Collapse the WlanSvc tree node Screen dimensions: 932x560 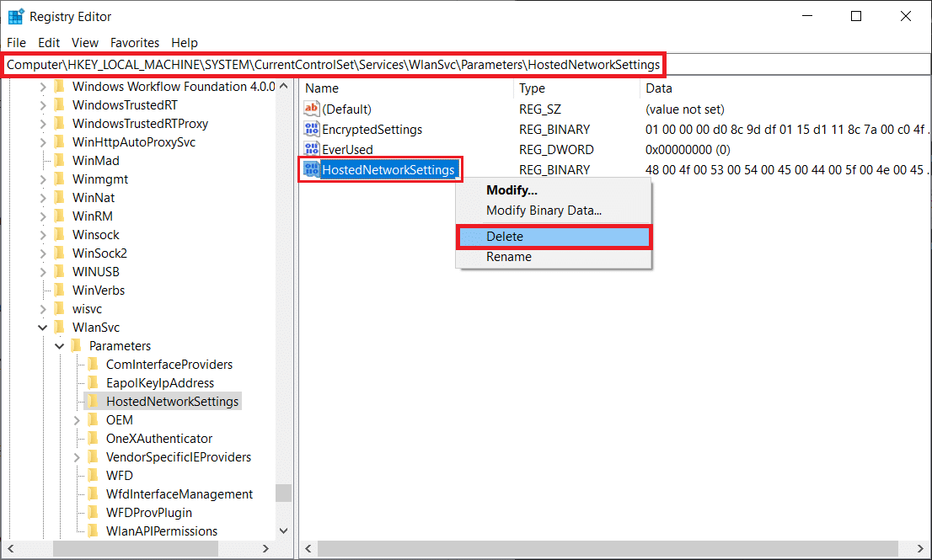(42, 327)
